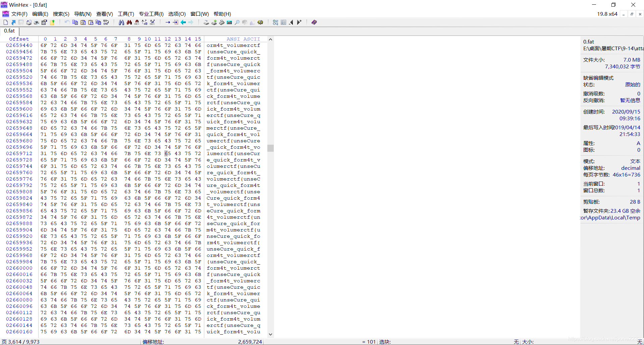Create a new file with the New icon
Screen dimensions: 644x345
tap(6, 22)
